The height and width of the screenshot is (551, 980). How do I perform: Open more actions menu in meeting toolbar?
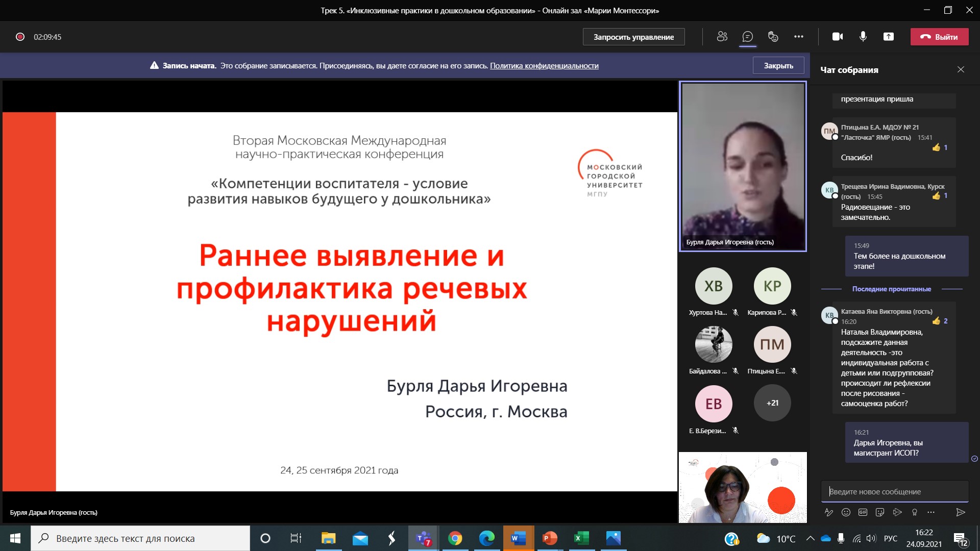point(799,37)
